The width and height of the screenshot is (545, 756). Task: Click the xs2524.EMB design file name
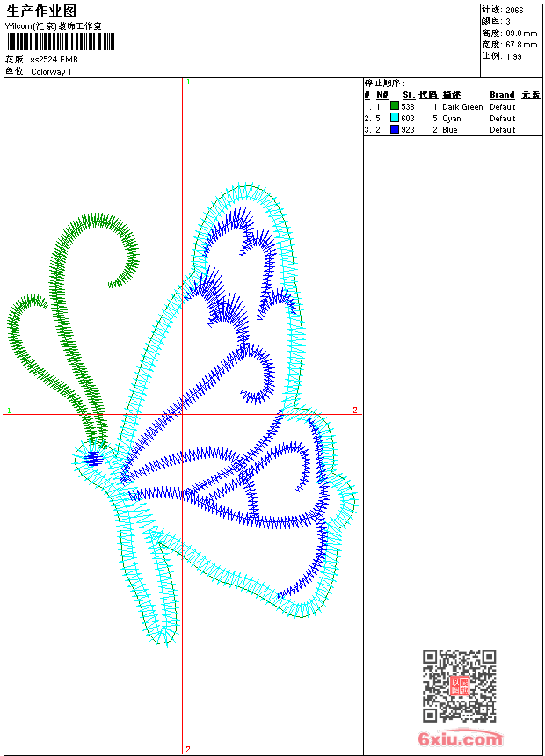[x=54, y=60]
